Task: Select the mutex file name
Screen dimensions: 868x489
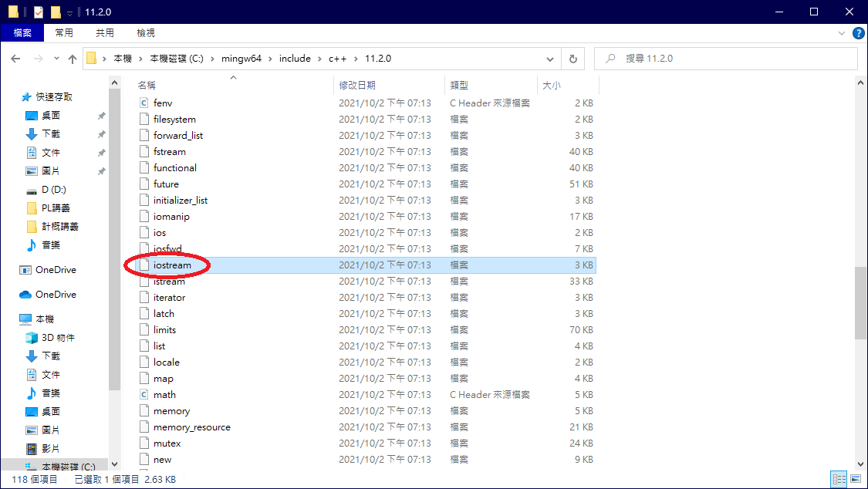Action: [x=167, y=443]
